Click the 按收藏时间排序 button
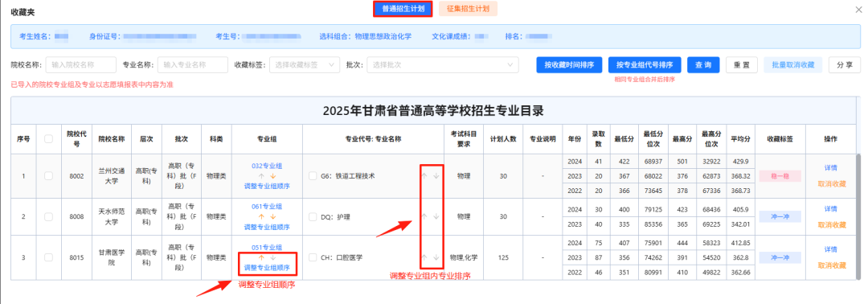868x304 pixels. coord(569,65)
